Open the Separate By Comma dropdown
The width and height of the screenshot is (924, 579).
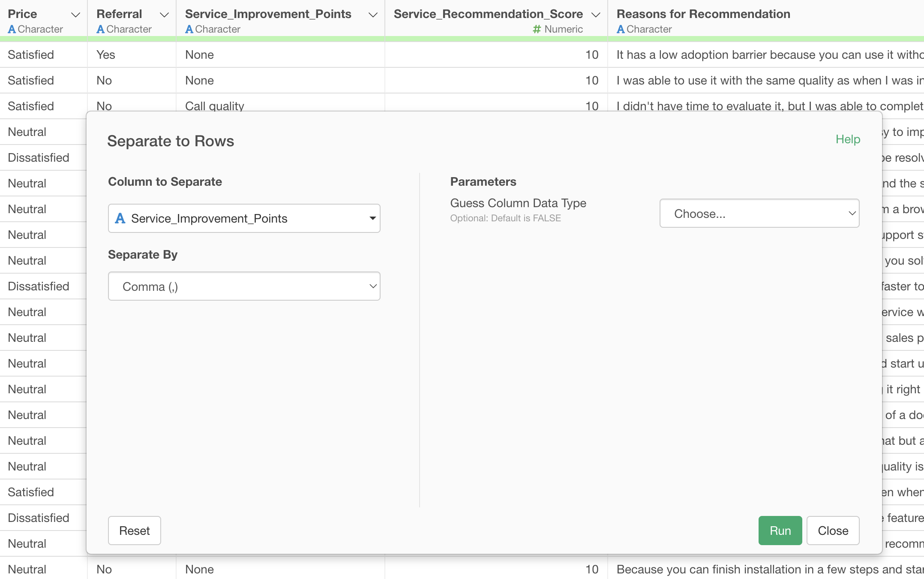(244, 286)
